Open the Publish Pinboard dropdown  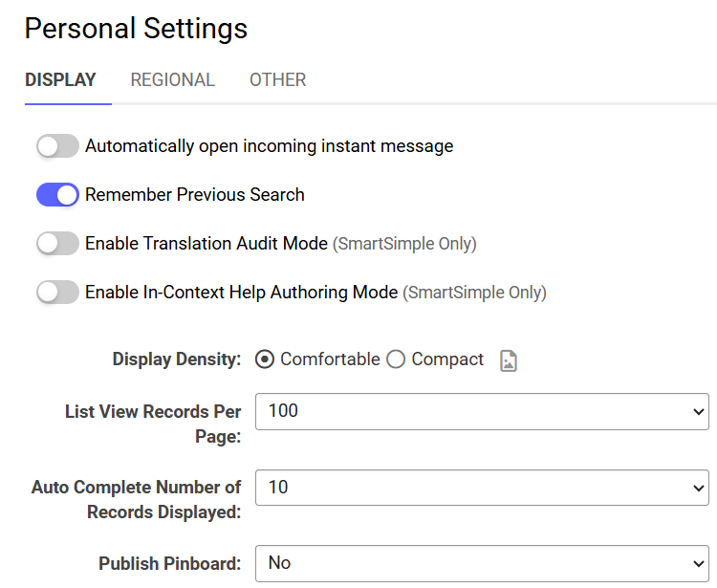(x=482, y=563)
